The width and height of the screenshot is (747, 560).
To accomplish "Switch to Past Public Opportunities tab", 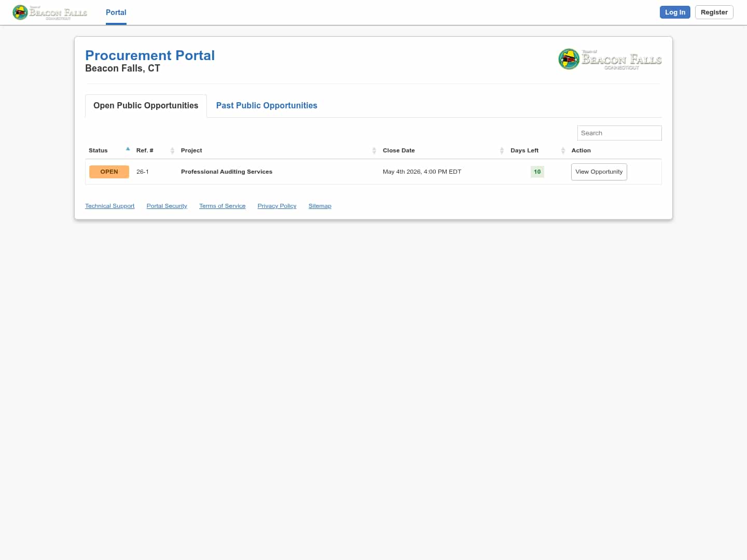I will [266, 106].
